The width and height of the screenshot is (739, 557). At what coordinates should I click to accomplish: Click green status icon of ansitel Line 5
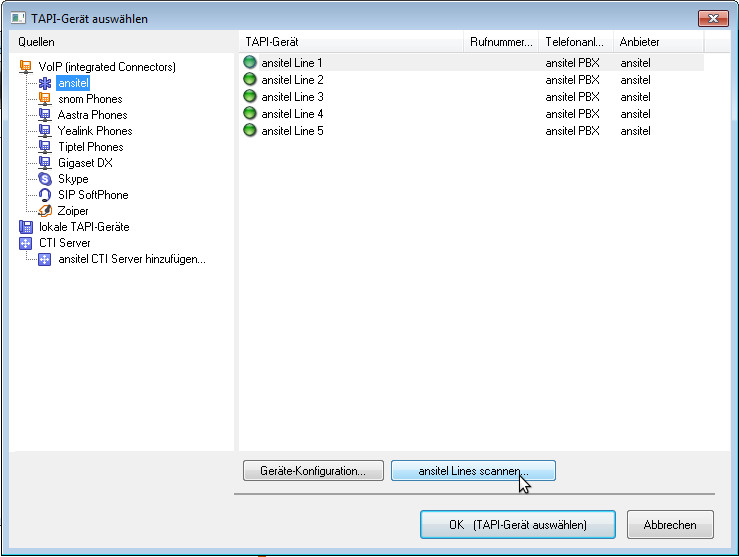[x=250, y=131]
